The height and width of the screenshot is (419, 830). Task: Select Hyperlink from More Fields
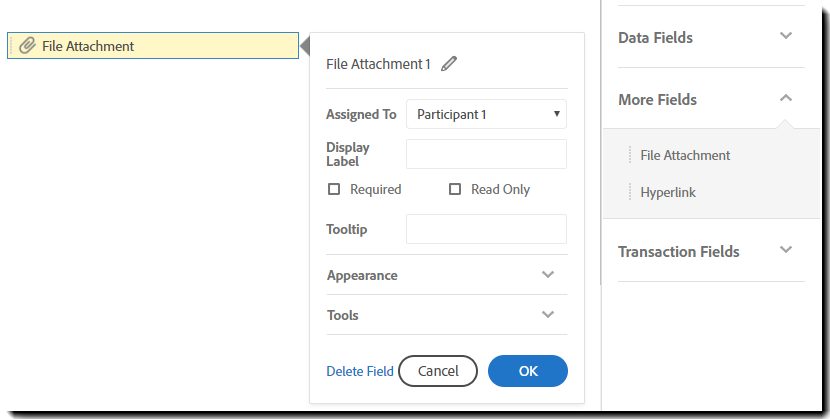[x=668, y=192]
